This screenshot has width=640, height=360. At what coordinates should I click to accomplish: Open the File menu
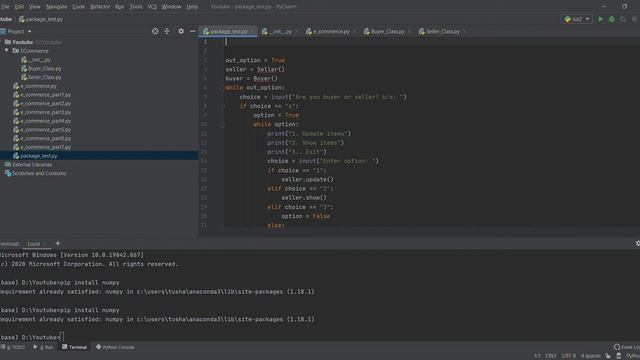(x=5, y=7)
